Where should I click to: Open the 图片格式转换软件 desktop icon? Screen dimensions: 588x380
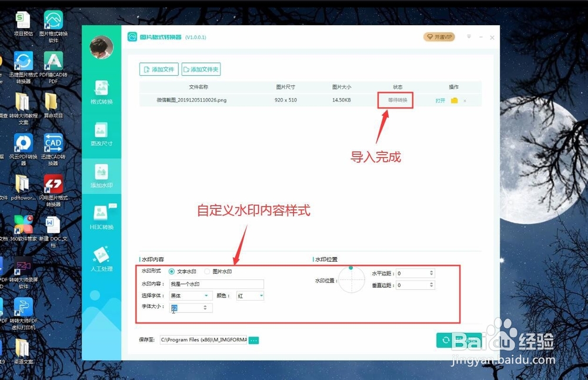point(54,26)
